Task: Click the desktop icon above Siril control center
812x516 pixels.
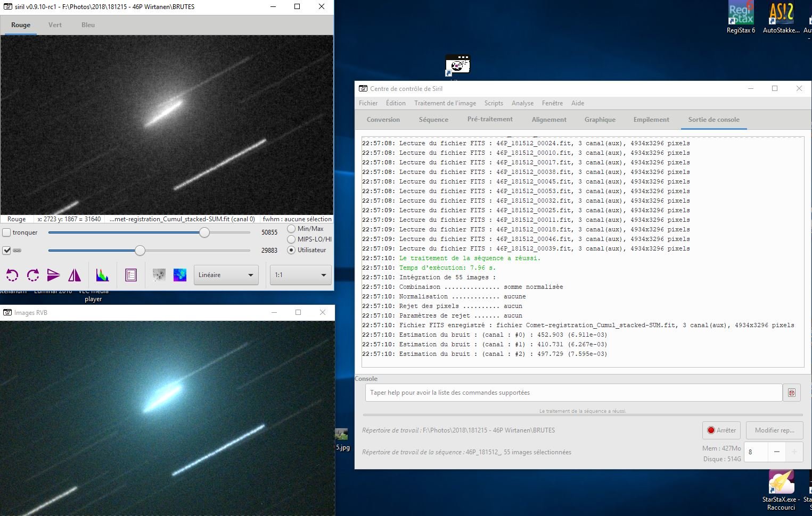Action: coord(457,65)
